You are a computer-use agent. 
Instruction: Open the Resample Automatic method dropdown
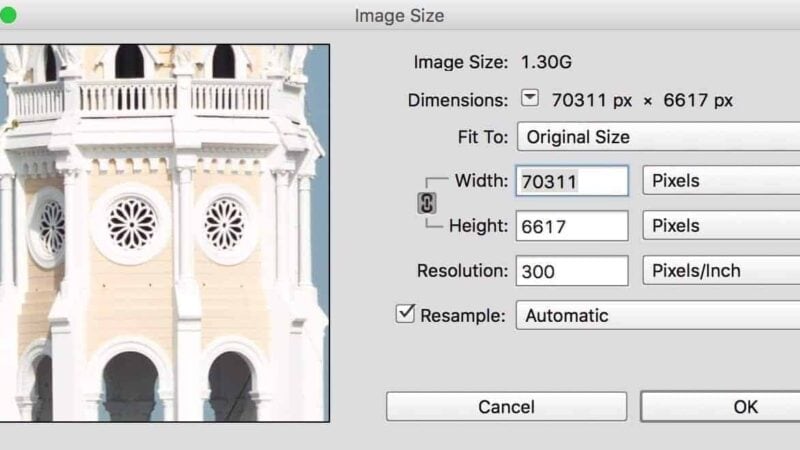658,315
